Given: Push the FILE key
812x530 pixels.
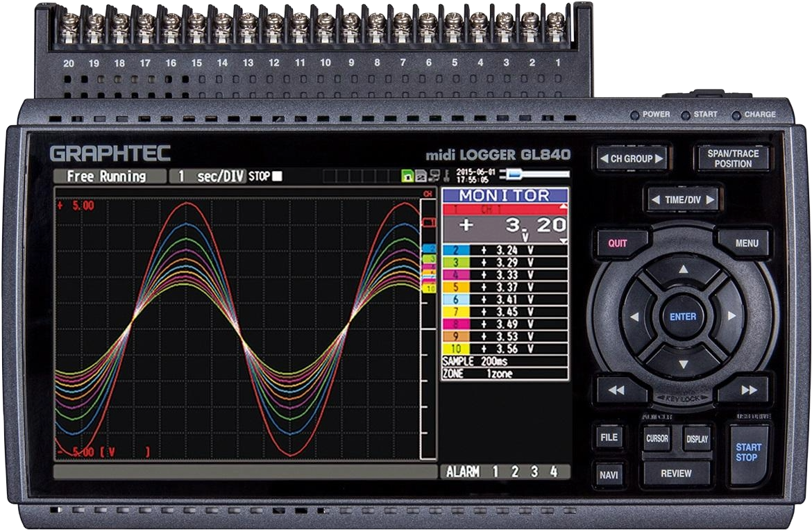Looking at the screenshot, I should click(609, 437).
